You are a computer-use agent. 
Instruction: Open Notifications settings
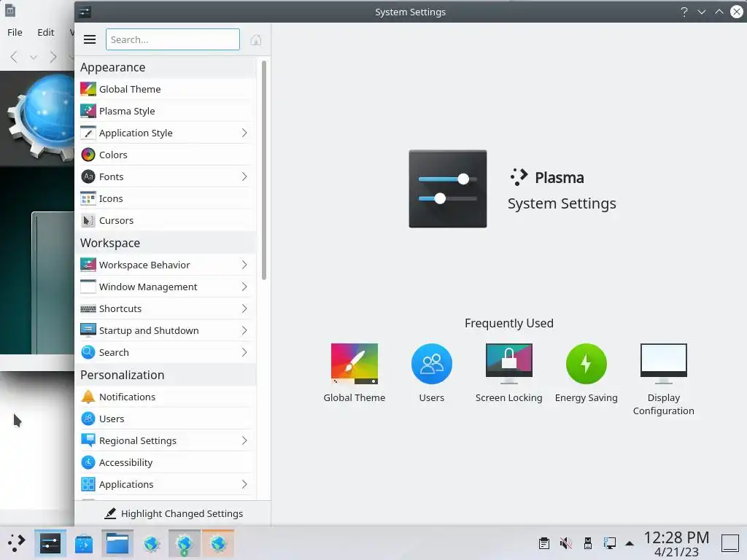pos(166,397)
